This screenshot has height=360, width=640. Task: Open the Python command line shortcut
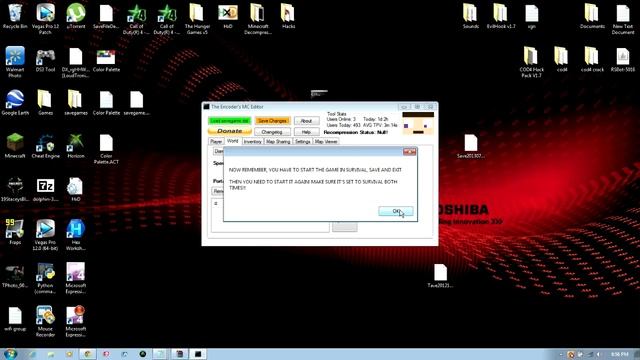tap(45, 278)
